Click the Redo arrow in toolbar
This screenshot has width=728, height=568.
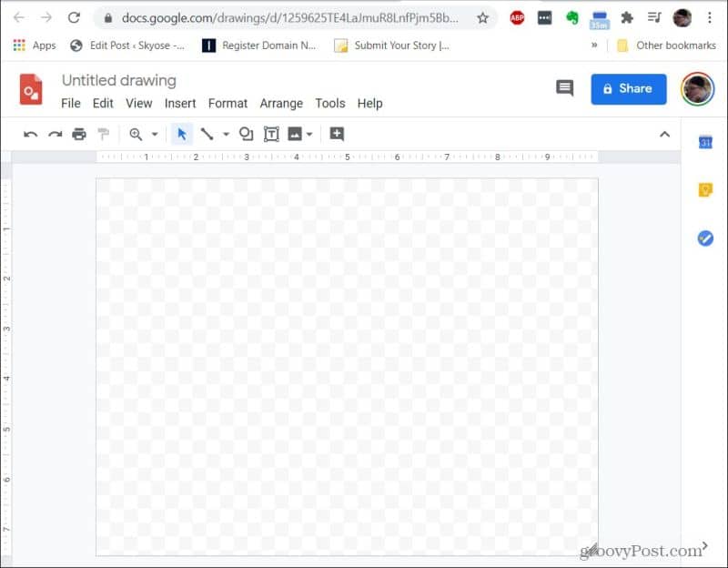pos(56,135)
